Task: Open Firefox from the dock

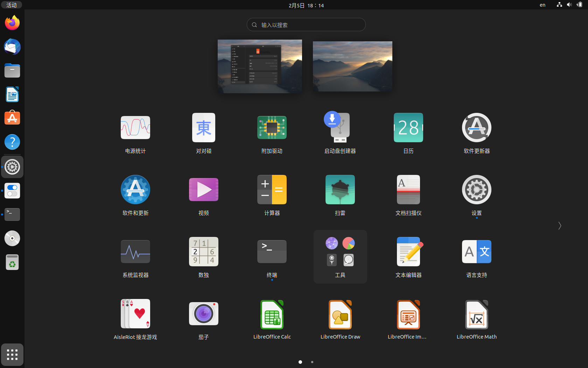Action: coord(12,23)
